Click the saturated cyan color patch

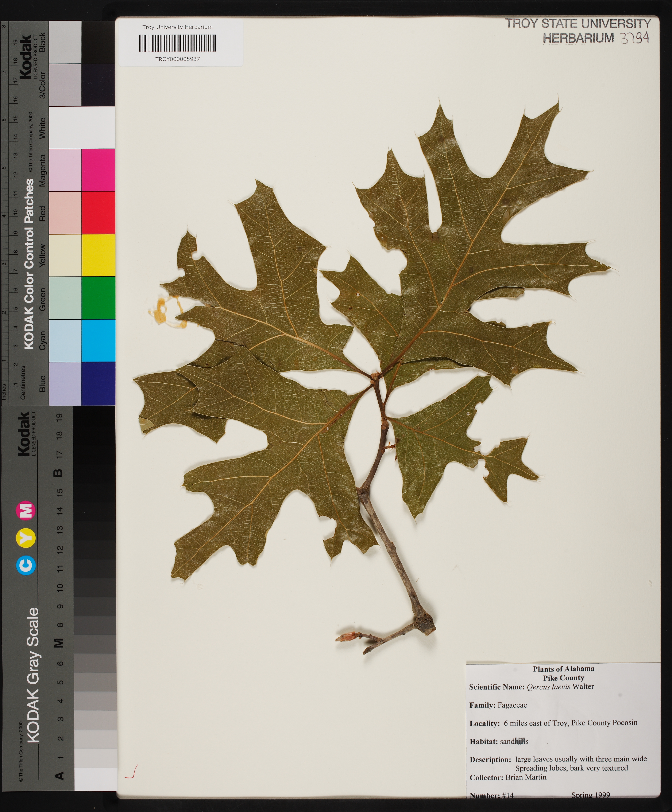click(98, 340)
